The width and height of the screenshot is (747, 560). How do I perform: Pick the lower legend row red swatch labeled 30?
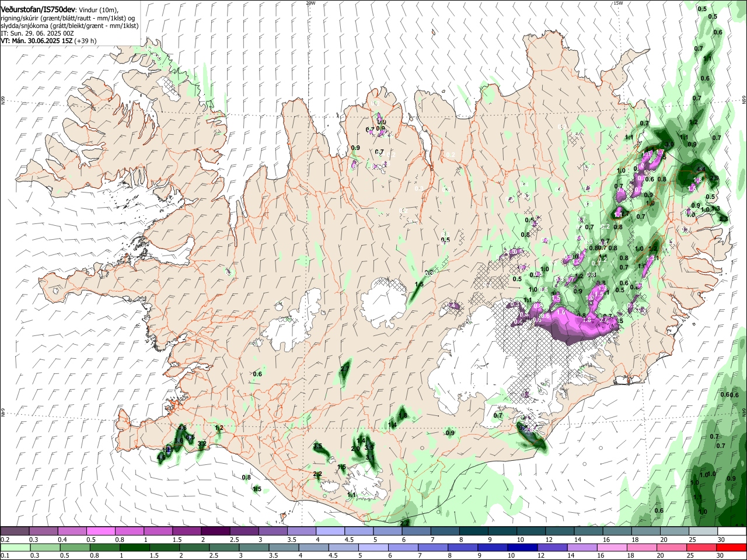click(x=731, y=547)
